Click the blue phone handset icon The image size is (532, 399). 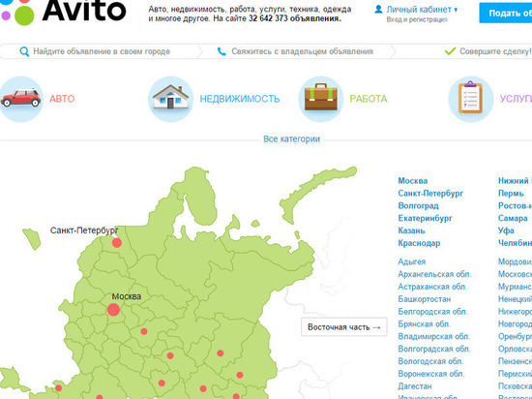pos(222,51)
